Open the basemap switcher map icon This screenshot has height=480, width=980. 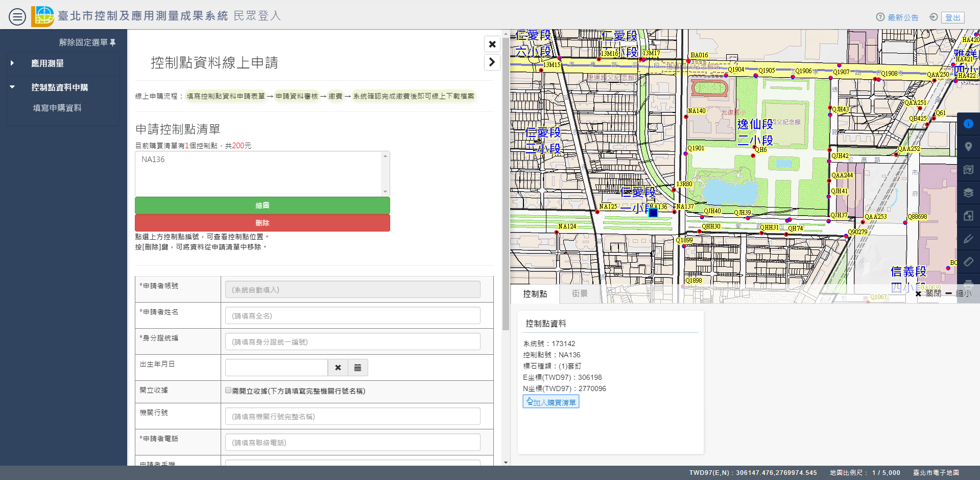pyautogui.click(x=968, y=170)
